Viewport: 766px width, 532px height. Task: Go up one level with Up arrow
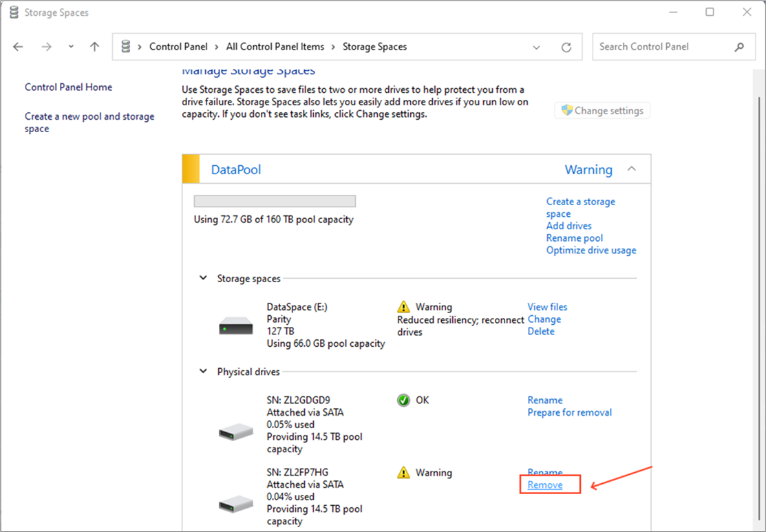(95, 47)
